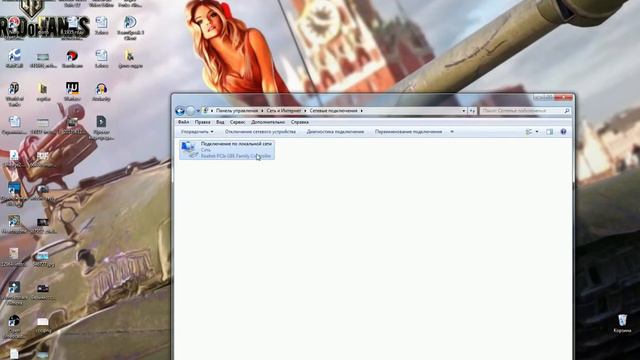The image size is (640, 360).
Task: Open the Сервис menu
Action: click(238, 122)
